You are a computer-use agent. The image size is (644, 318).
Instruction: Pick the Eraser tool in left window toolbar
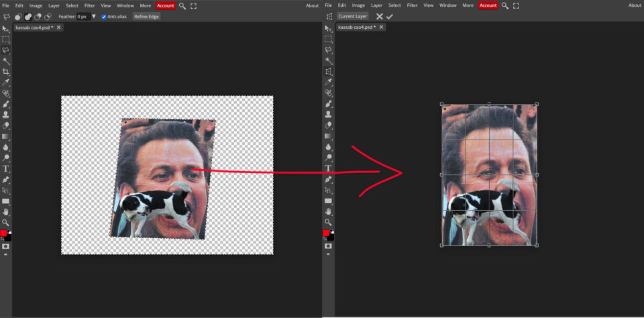pyautogui.click(x=6, y=125)
